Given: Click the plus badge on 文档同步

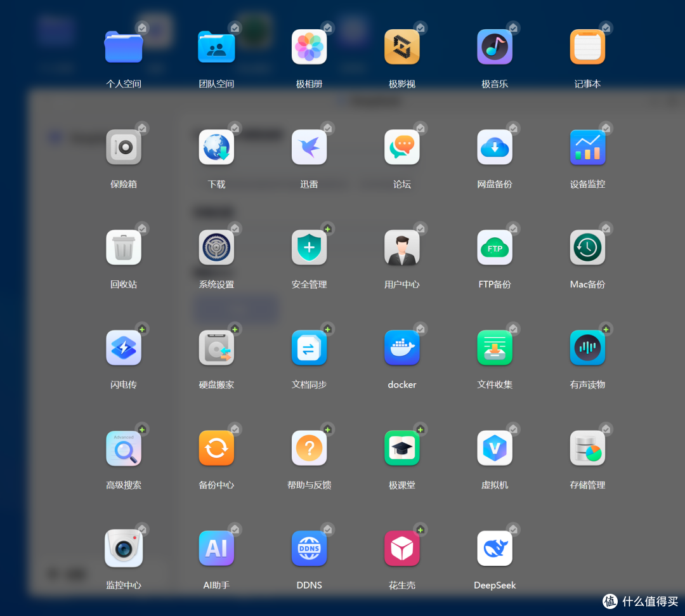Looking at the screenshot, I should tap(328, 329).
